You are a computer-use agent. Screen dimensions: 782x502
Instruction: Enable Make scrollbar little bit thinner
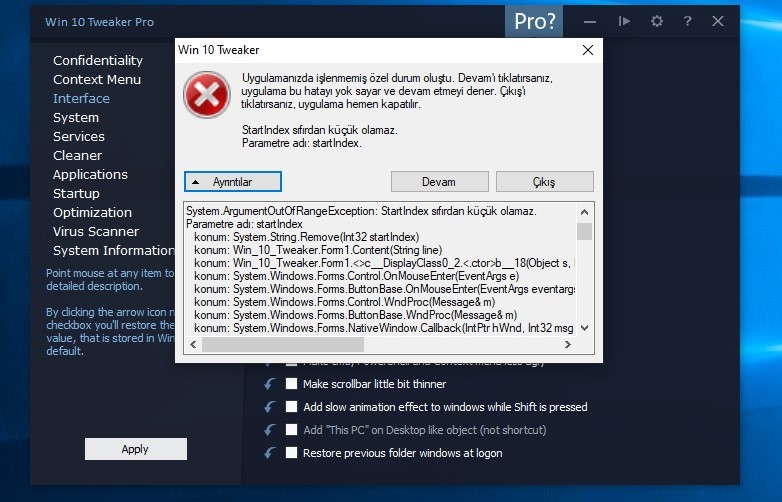click(291, 383)
